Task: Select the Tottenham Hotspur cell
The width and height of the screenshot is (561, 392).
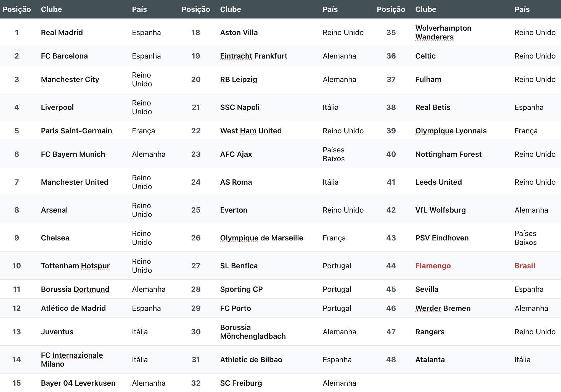Action: (75, 266)
